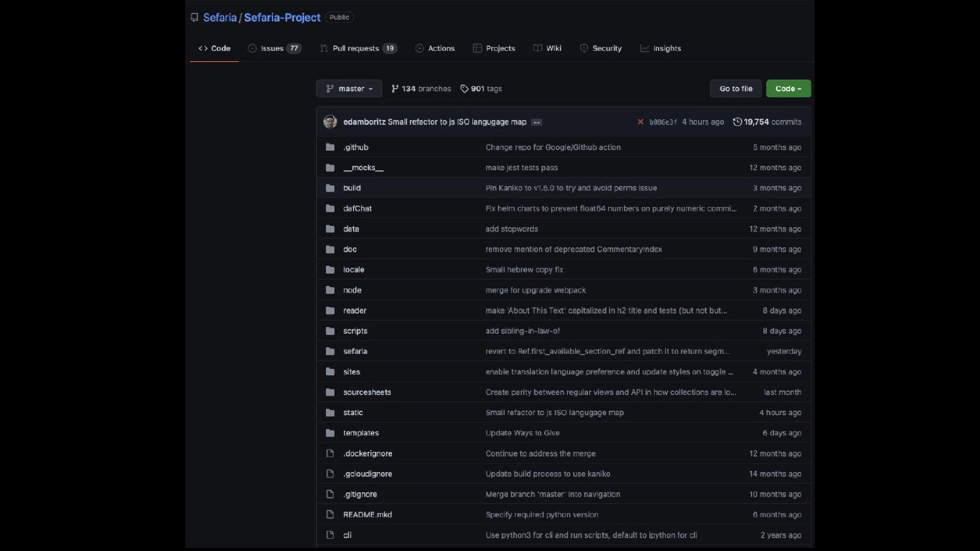
Task: Click the locale folder icon
Action: pyautogui.click(x=330, y=269)
